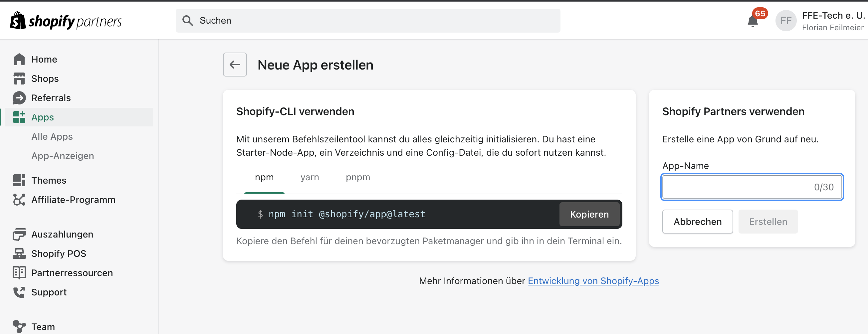The width and height of the screenshot is (868, 334).
Task: Open Alle Apps in the sidebar
Action: pos(52,136)
